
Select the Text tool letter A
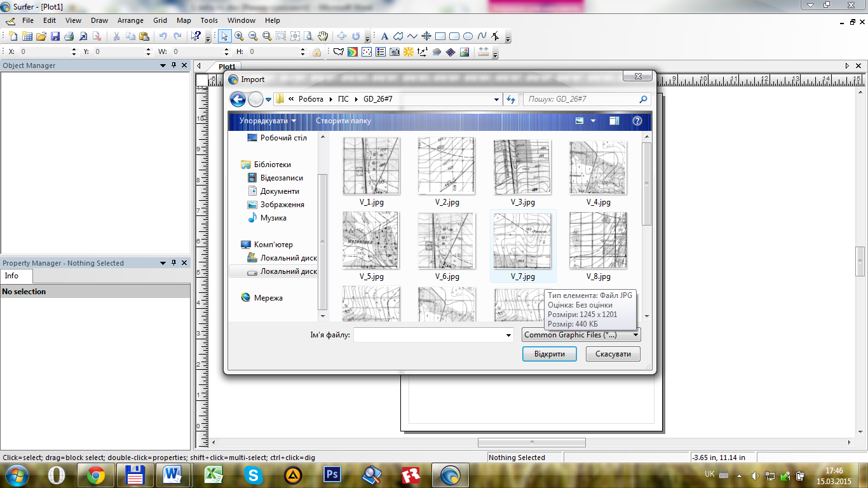coord(384,36)
